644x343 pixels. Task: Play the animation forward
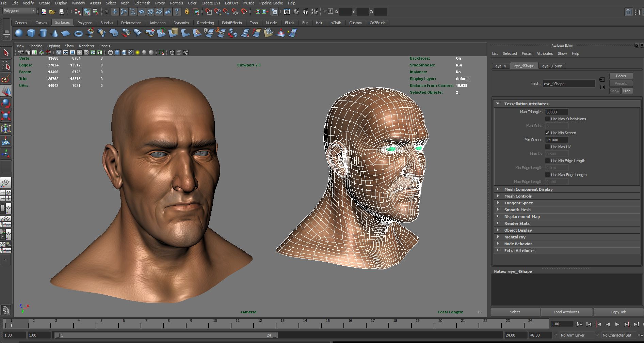(x=617, y=324)
